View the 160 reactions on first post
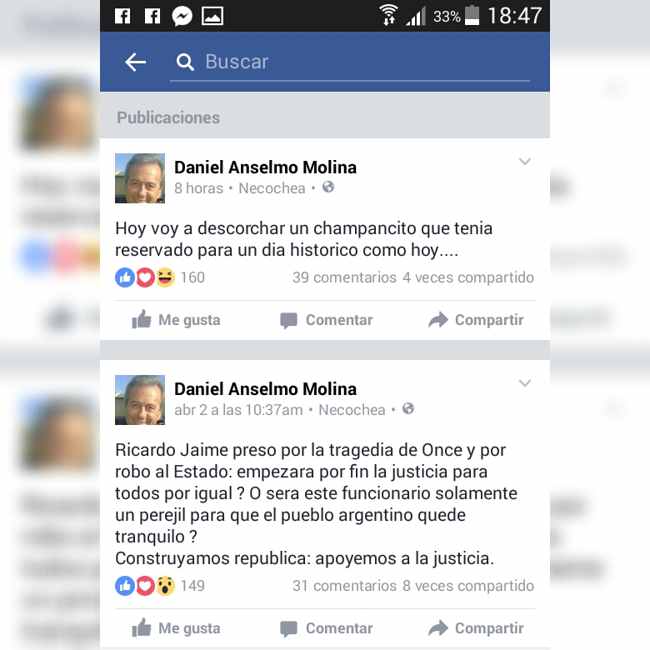 pos(160,277)
